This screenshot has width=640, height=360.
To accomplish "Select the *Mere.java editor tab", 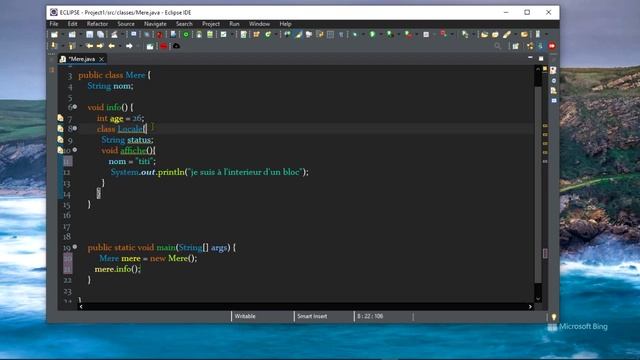I will tap(81, 59).
